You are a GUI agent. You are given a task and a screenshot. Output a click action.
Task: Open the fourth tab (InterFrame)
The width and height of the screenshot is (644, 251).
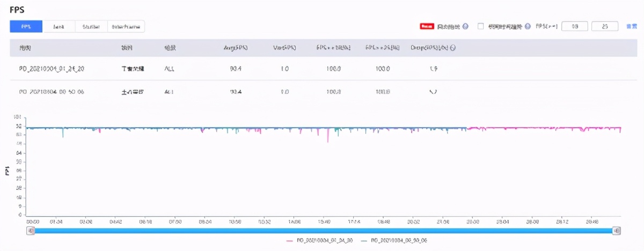[126, 26]
